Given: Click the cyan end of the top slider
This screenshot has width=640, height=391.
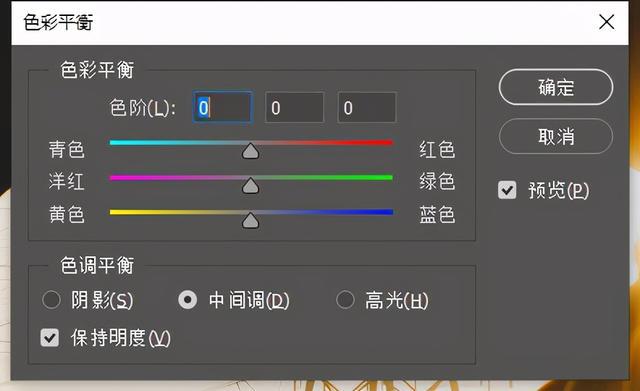Looking at the screenshot, I should pyautogui.click(x=115, y=142).
